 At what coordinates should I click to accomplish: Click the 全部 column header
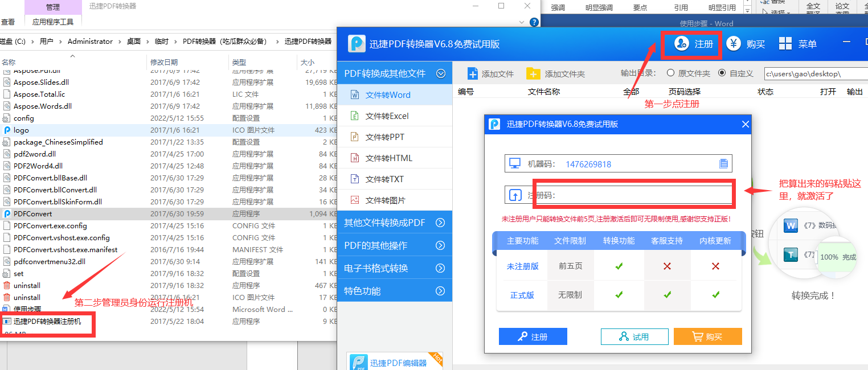[631, 91]
